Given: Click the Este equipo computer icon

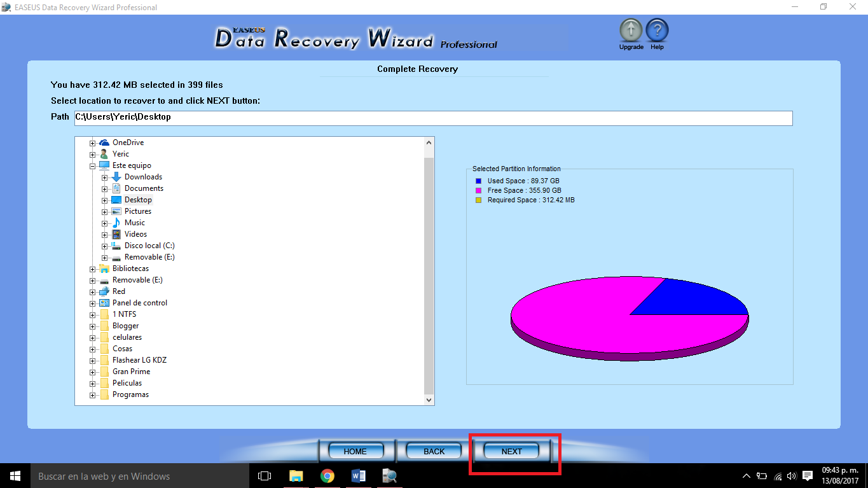Looking at the screenshot, I should pos(104,165).
